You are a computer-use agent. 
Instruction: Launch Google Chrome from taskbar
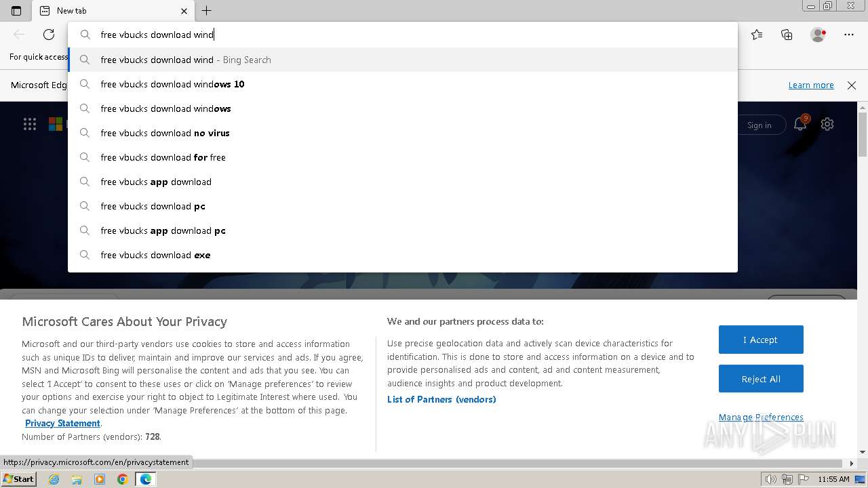click(x=122, y=479)
